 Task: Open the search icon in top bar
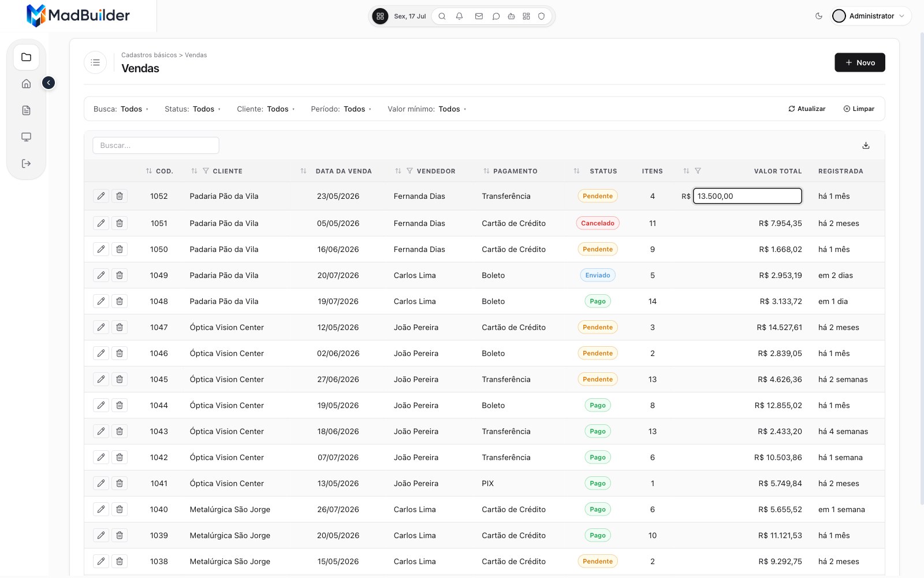coord(442,16)
